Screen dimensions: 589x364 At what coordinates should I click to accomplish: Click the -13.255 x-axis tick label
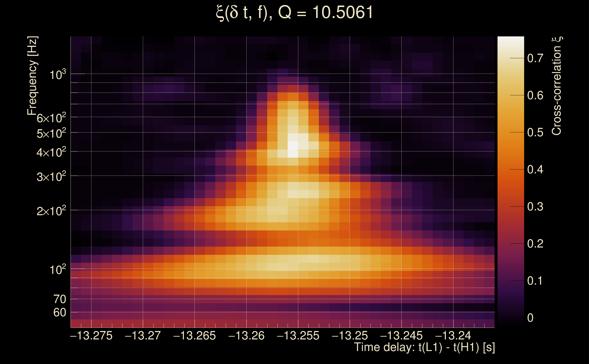pyautogui.click(x=298, y=336)
